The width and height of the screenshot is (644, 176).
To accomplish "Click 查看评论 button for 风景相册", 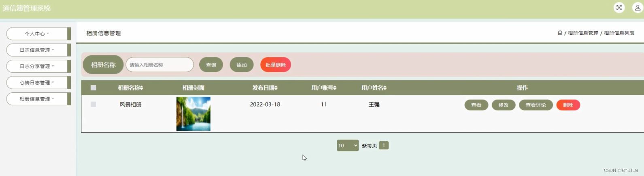I will (536, 105).
